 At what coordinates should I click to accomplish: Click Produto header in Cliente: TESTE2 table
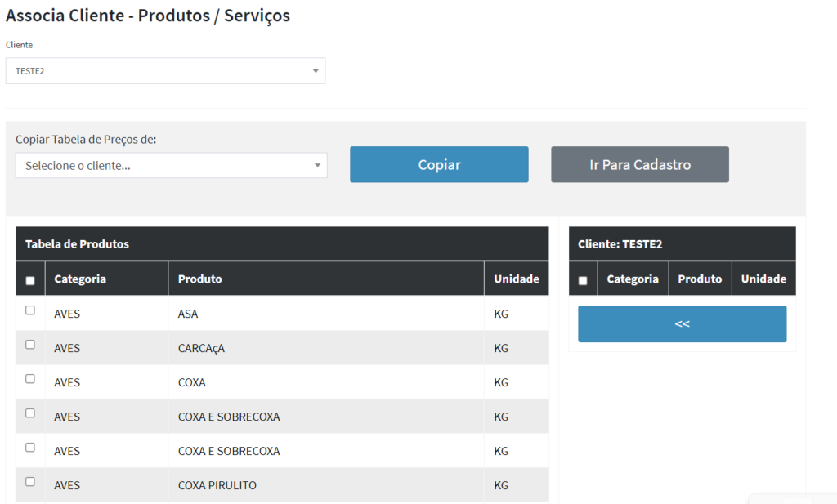pos(700,279)
